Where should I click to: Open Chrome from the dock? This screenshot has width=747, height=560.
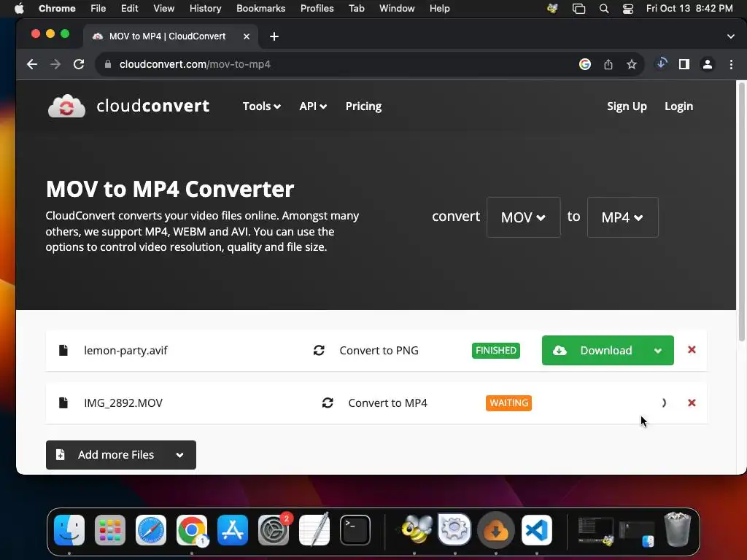pos(192,530)
